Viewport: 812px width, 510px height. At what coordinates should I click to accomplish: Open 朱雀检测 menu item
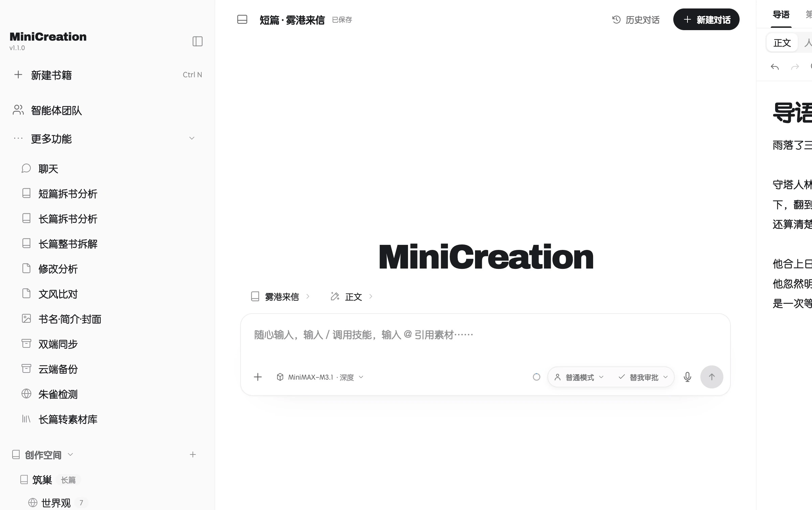(x=58, y=394)
